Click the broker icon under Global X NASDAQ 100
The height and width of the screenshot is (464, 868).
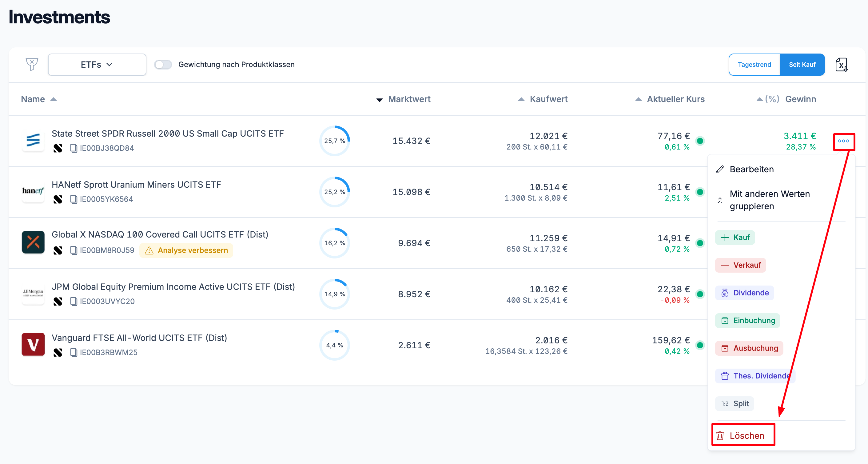coord(58,250)
